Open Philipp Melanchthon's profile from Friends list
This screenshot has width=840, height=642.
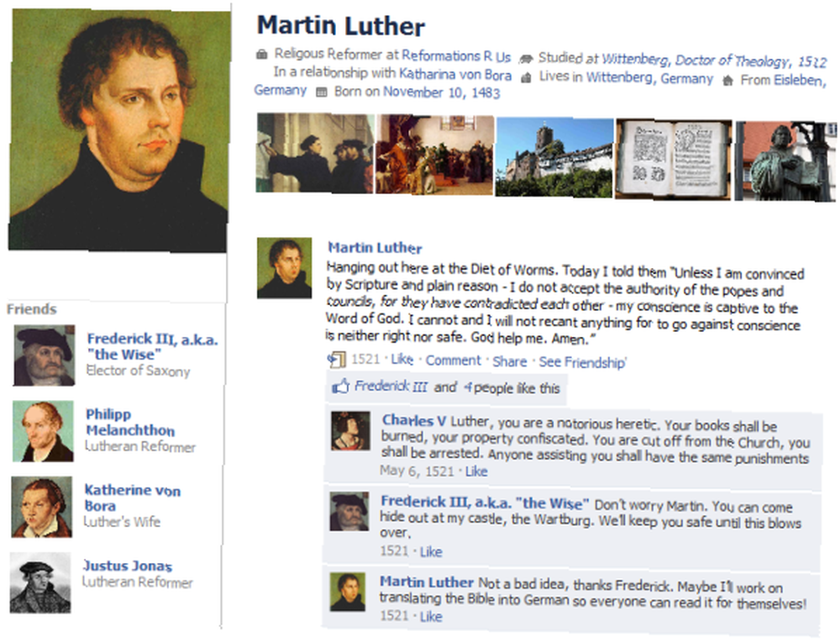click(130, 423)
